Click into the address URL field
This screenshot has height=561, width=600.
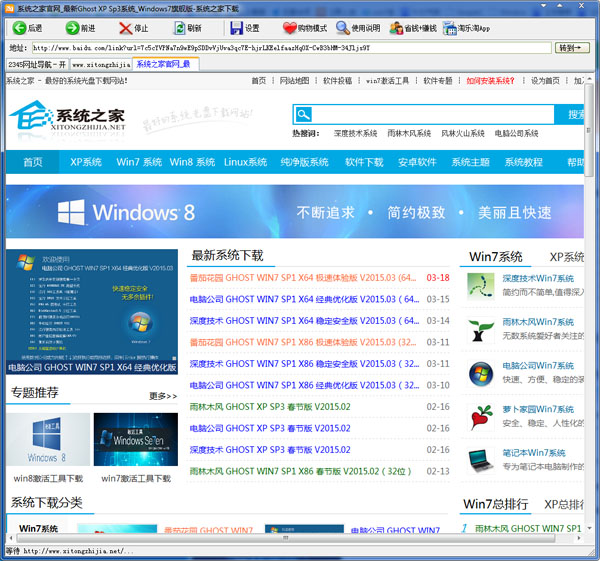click(291, 48)
